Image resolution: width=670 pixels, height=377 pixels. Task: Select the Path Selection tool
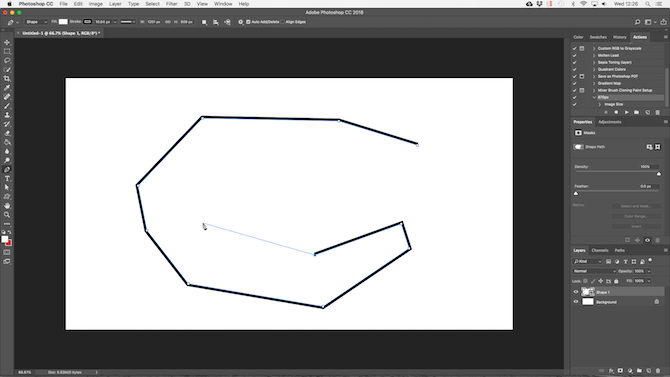(x=7, y=188)
